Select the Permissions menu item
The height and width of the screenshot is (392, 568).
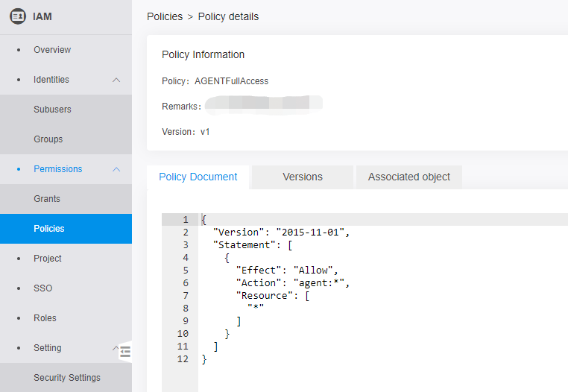click(58, 169)
